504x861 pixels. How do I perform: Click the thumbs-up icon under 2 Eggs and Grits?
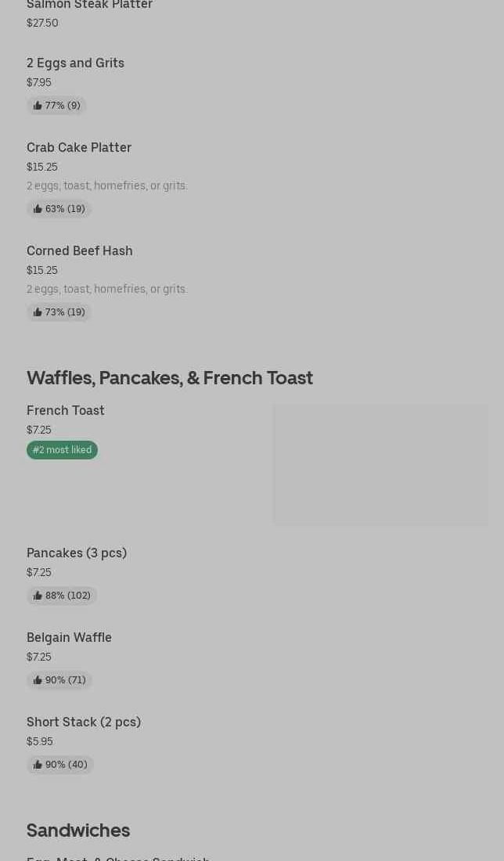click(x=38, y=106)
